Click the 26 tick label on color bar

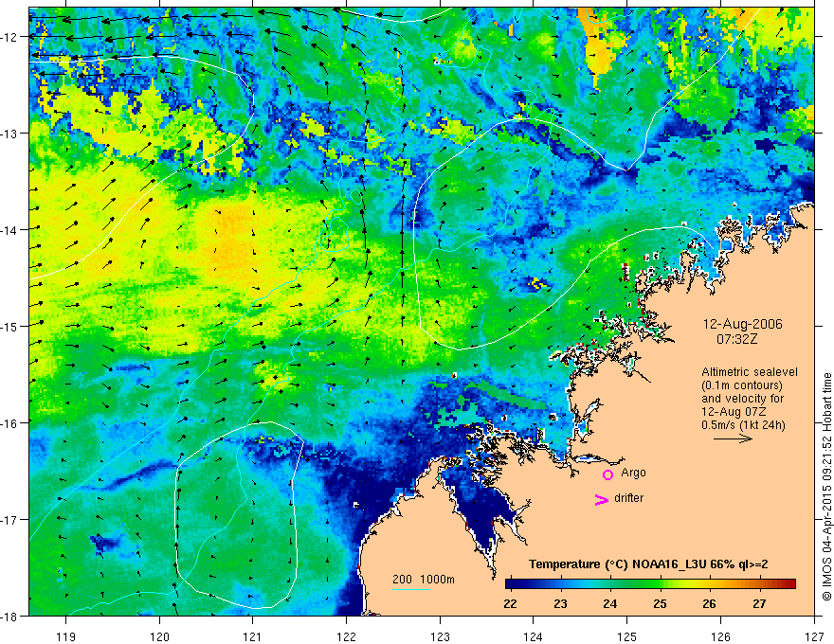(709, 603)
